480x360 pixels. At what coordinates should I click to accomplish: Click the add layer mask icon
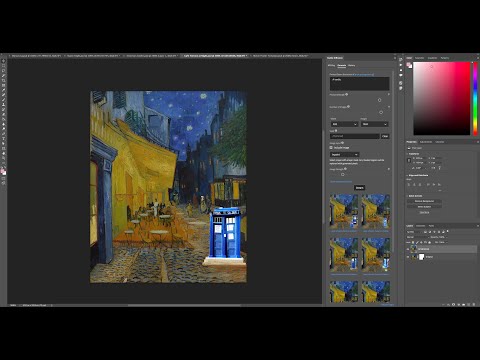tap(453, 305)
